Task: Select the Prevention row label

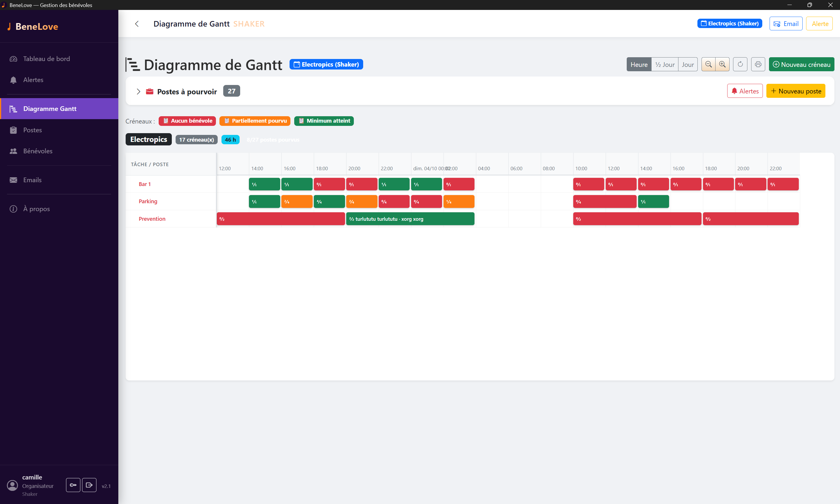Action: (x=152, y=219)
